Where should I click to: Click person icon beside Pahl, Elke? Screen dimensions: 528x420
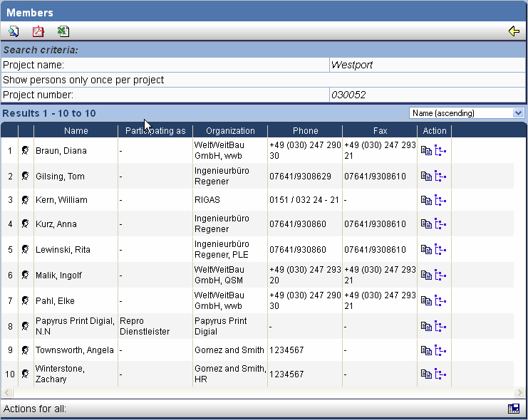tap(26, 300)
